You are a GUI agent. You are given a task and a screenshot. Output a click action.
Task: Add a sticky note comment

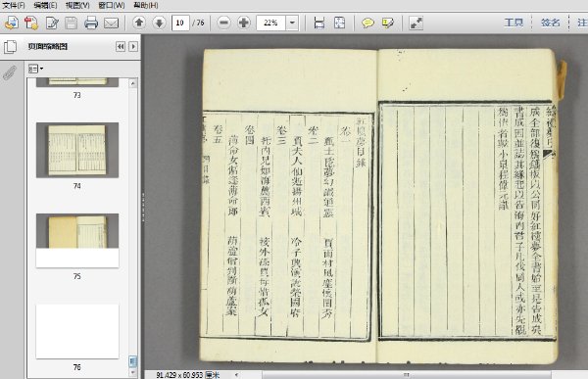[367, 23]
